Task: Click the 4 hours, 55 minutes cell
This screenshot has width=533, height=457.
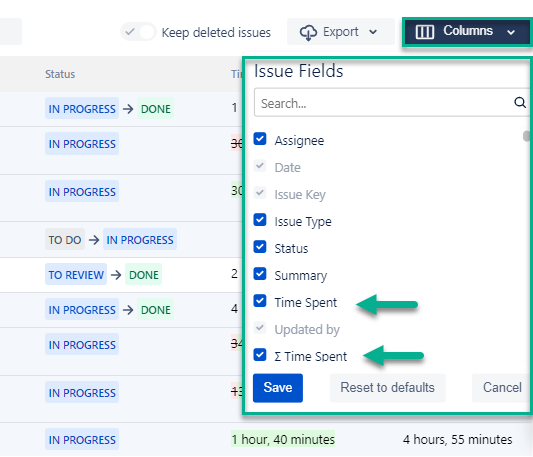Action: click(x=458, y=440)
